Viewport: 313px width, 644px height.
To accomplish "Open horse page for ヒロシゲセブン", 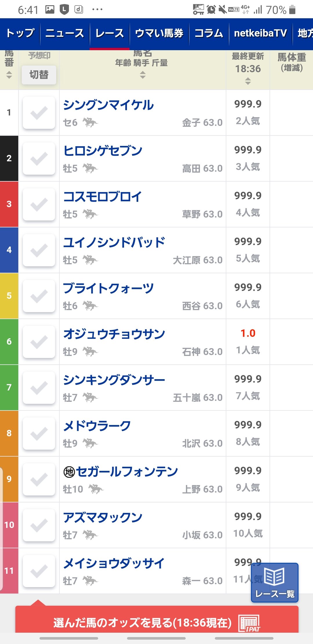I will click(x=103, y=151).
